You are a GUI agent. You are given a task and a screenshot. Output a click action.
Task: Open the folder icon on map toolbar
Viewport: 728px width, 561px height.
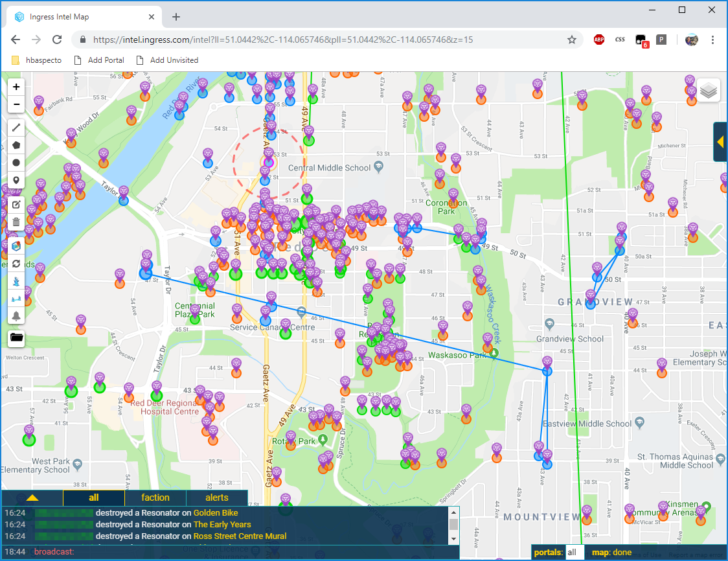(x=16, y=338)
